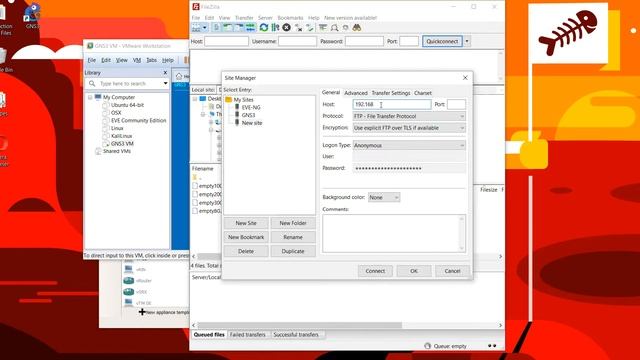Click the Disconnect from server icon
This screenshot has width=640, height=360.
(299, 28)
